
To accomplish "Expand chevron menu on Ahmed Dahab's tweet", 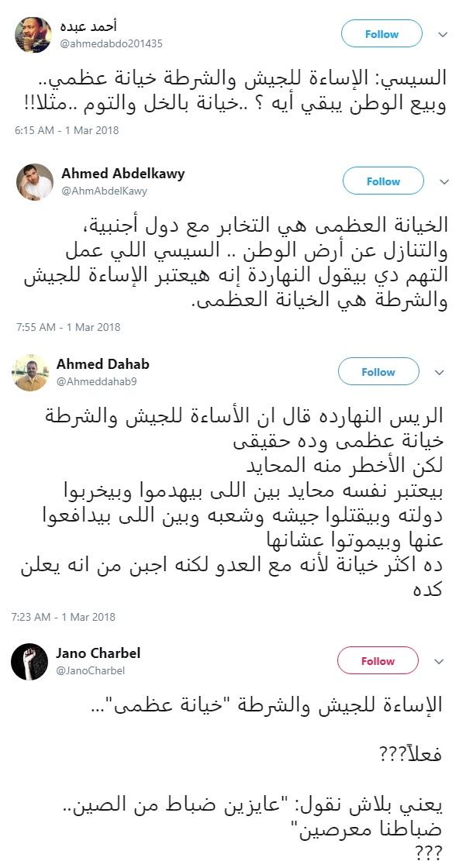I will (x=439, y=373).
